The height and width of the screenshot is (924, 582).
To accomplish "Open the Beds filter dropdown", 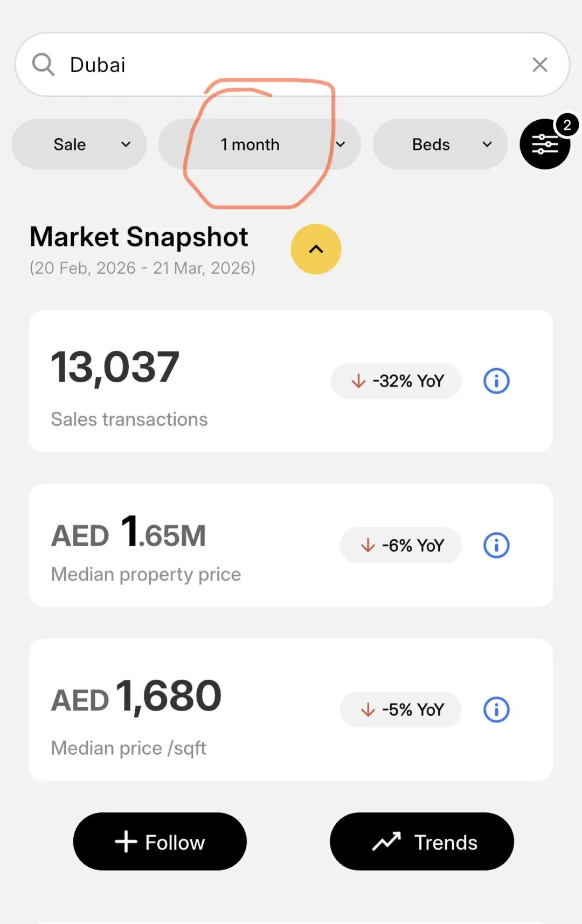I will (440, 144).
